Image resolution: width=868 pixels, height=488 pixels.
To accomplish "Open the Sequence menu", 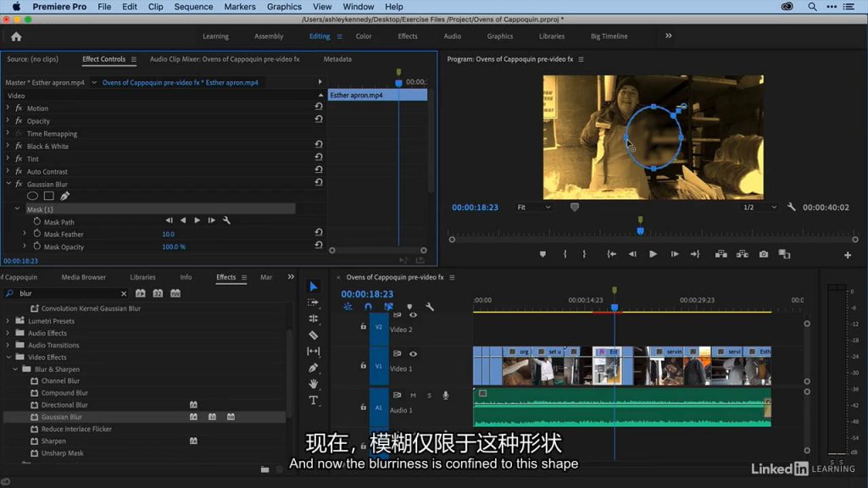I will 193,7.
